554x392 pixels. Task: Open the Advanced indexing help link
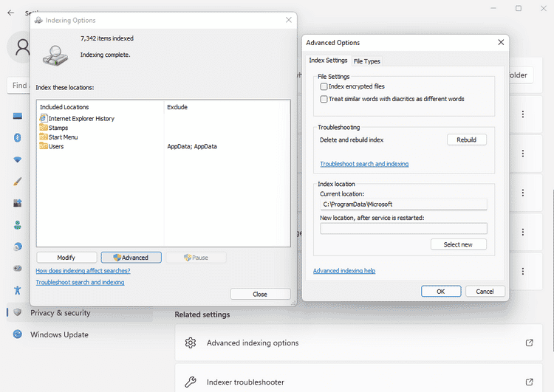343,271
